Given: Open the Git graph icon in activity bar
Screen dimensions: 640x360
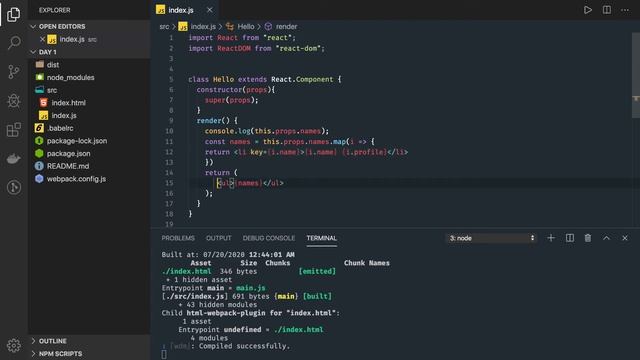Looking at the screenshot, I should click(x=14, y=187).
